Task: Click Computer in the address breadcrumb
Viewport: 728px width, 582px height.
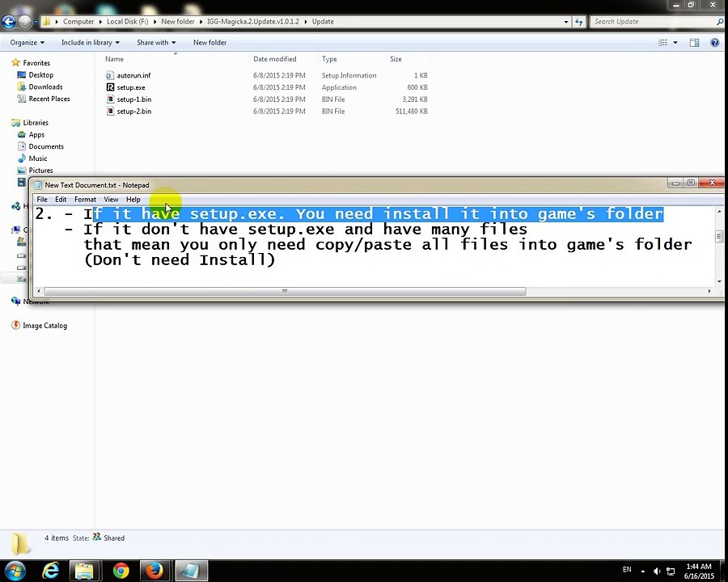Action: pyautogui.click(x=78, y=22)
